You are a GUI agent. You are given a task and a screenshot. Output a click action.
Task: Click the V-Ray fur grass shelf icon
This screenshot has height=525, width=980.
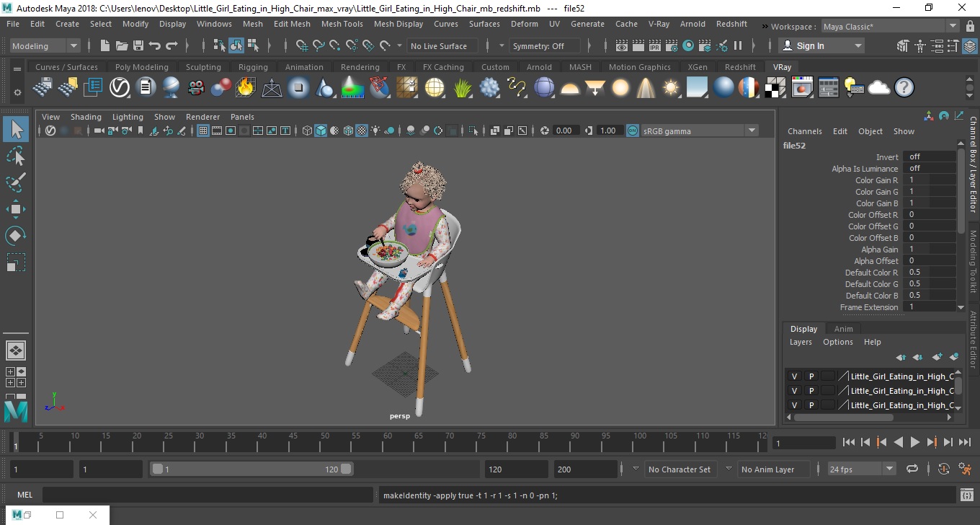[x=463, y=88]
